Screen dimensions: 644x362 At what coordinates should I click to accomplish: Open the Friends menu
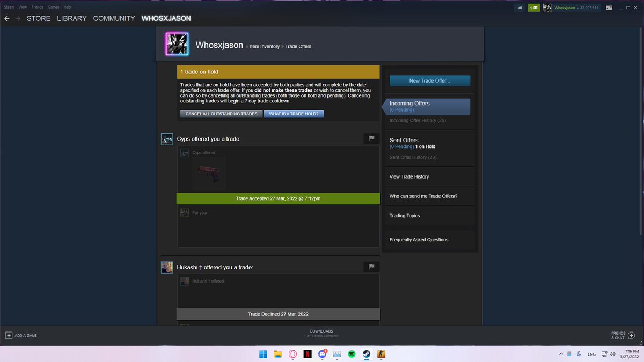[x=38, y=7]
